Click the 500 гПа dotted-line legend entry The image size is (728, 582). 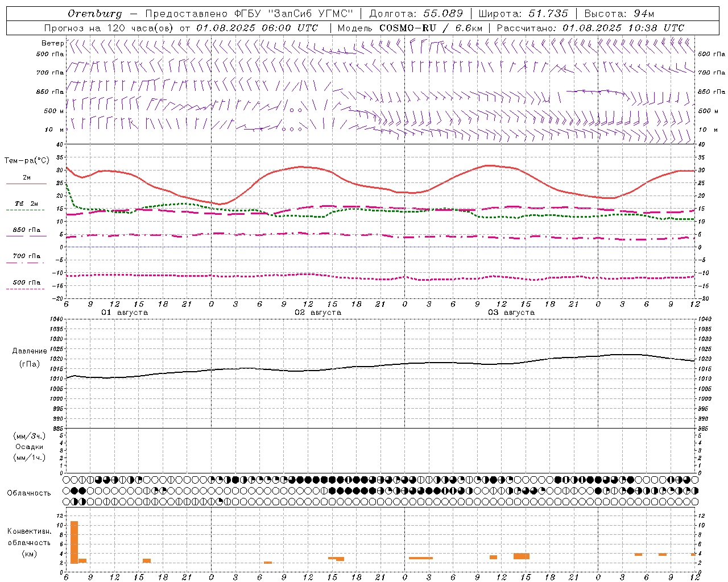tap(26, 282)
